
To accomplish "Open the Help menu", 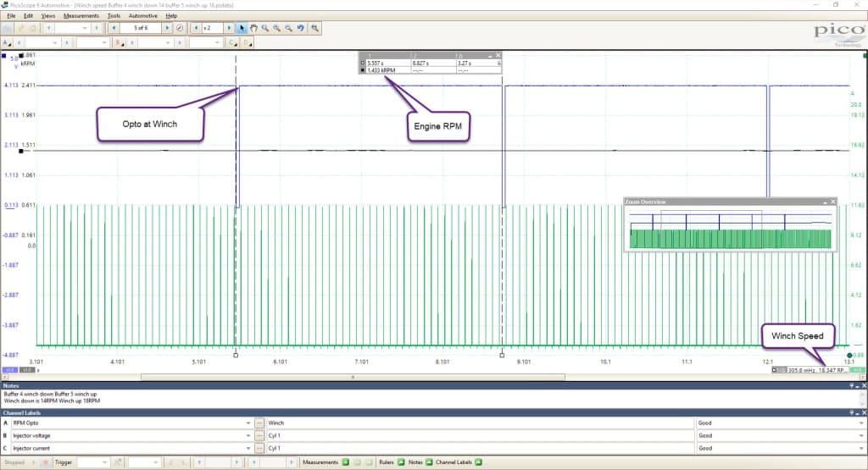I will pos(171,16).
